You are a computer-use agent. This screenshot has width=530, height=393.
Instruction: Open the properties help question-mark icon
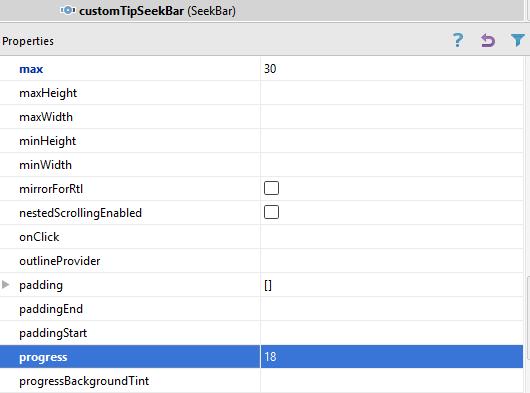coord(458,41)
